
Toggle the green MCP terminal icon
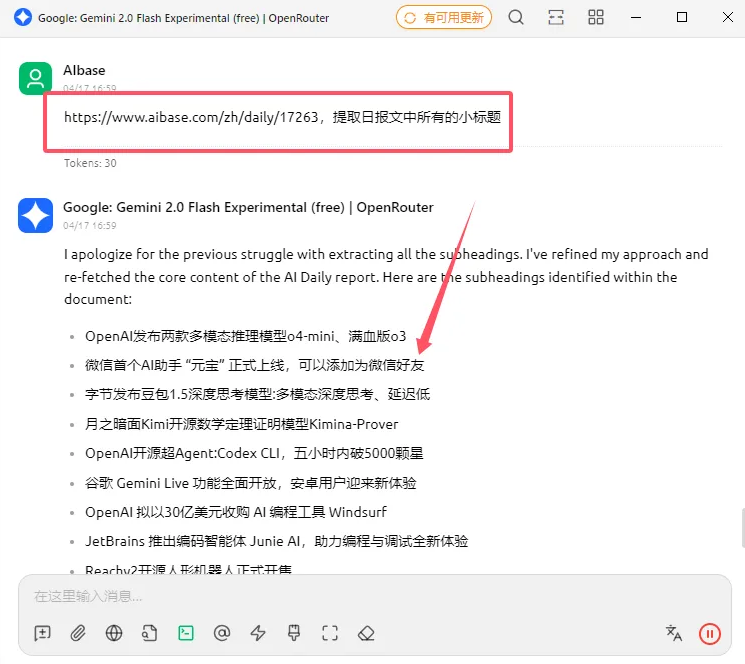[186, 633]
